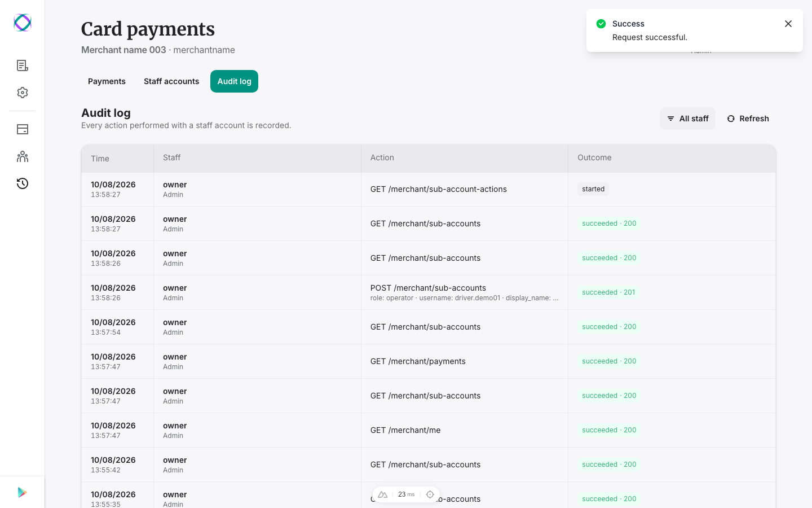Click the outcome badge in the GET /merchant/payments row
The image size is (812, 508).
pyautogui.click(x=609, y=361)
